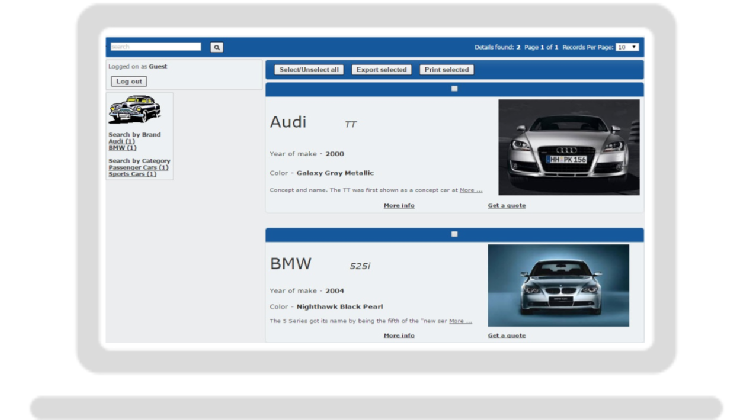Tick the checkbox above the BMW listing
This screenshot has width=750, height=420.
pyautogui.click(x=454, y=234)
